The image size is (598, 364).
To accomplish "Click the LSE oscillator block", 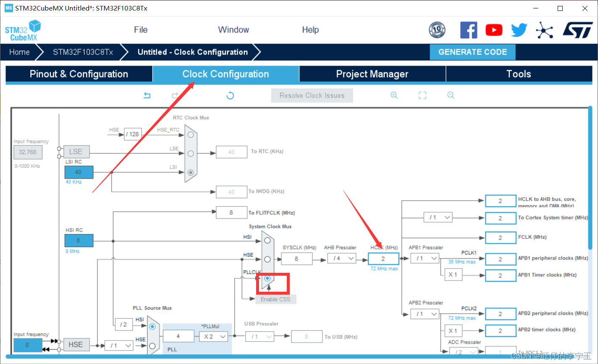I will [x=76, y=152].
